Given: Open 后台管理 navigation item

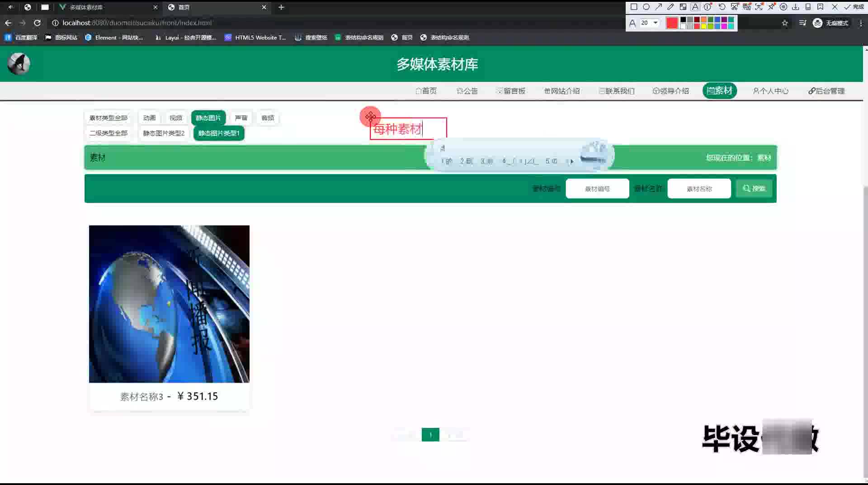Looking at the screenshot, I should [x=826, y=91].
